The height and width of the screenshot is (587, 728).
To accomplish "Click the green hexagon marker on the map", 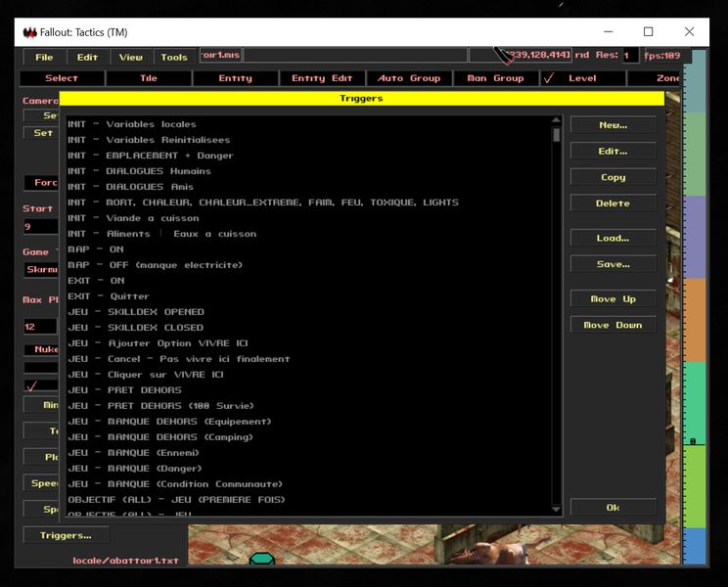I will point(261,560).
